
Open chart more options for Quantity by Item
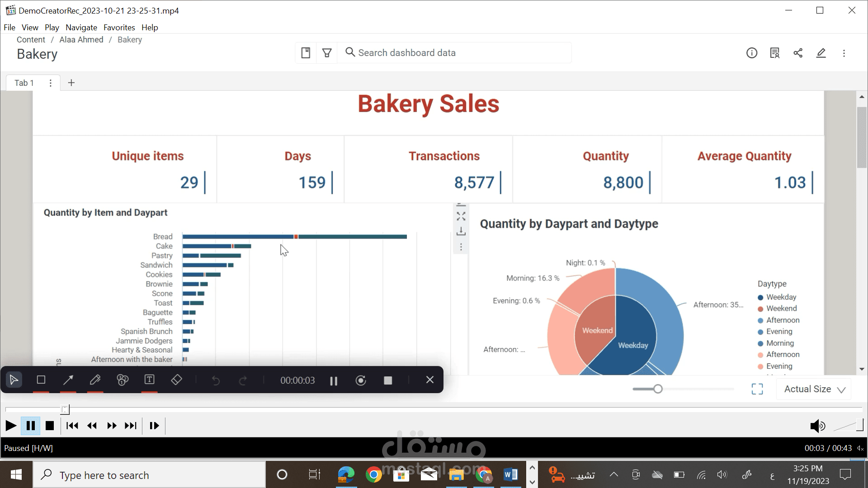pyautogui.click(x=461, y=247)
